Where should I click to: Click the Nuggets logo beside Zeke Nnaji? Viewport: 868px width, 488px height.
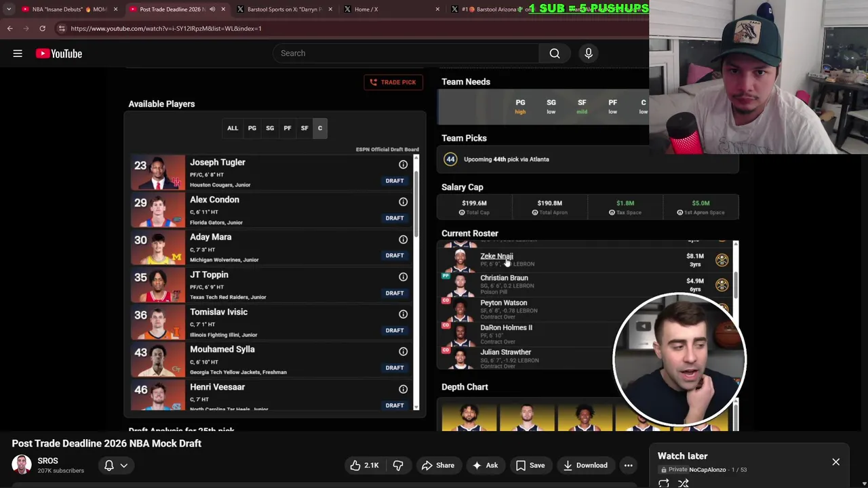(722, 260)
